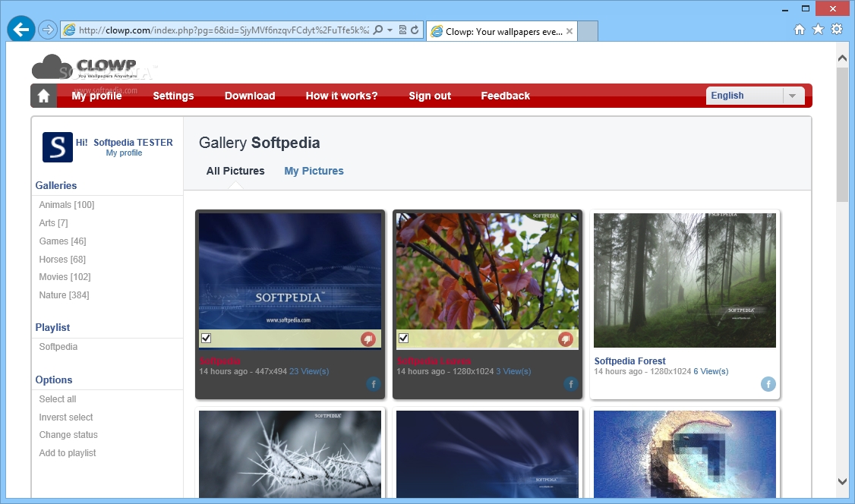
Task: Uncheck the Softpedia Leaves checkbox
Action: 403,339
